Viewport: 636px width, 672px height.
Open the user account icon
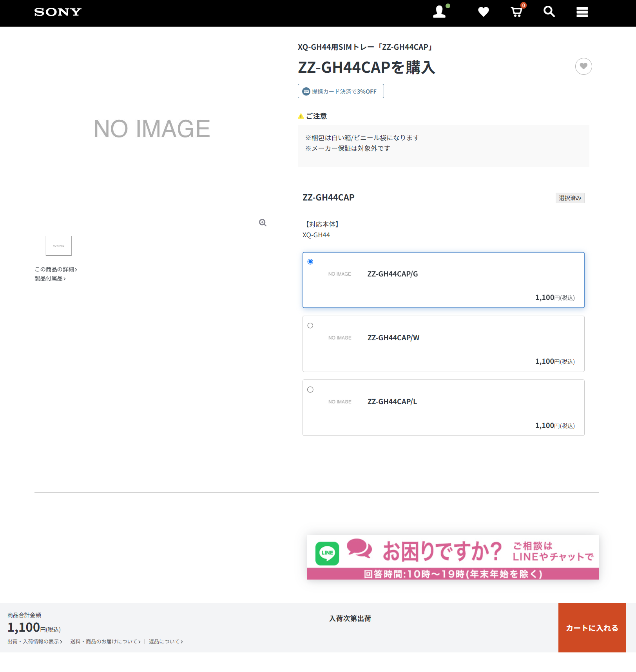point(440,12)
